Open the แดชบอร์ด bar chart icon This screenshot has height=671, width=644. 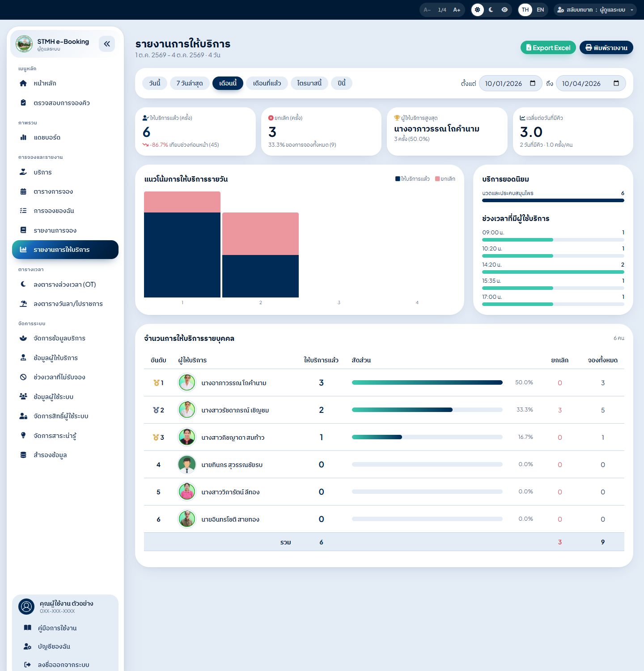tap(23, 137)
